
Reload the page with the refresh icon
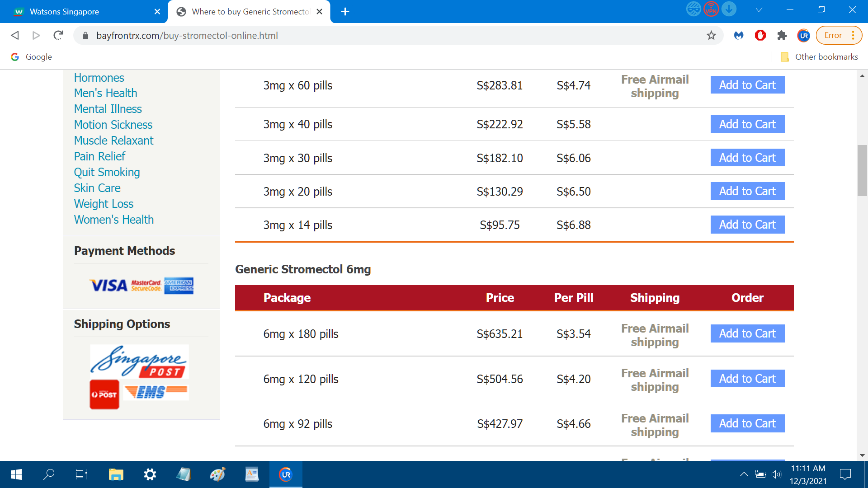pos(58,35)
